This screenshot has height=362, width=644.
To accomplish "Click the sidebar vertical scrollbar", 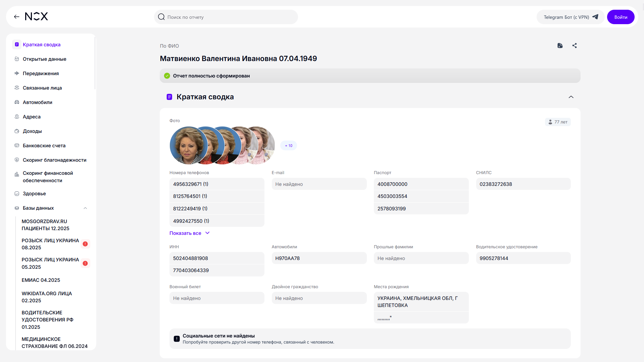I will tap(95, 64).
